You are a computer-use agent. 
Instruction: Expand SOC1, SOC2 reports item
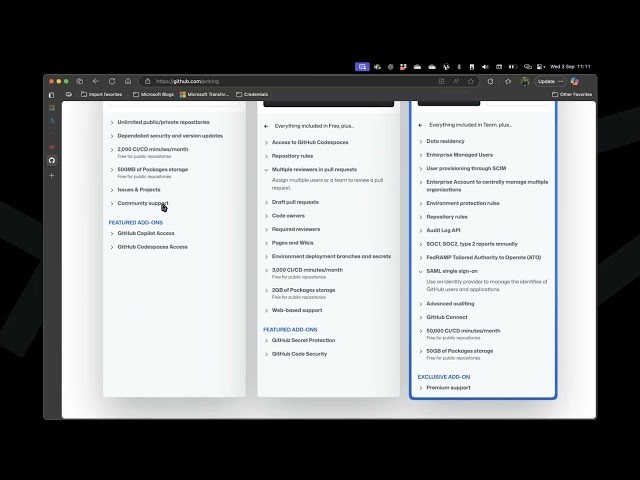tap(468, 244)
